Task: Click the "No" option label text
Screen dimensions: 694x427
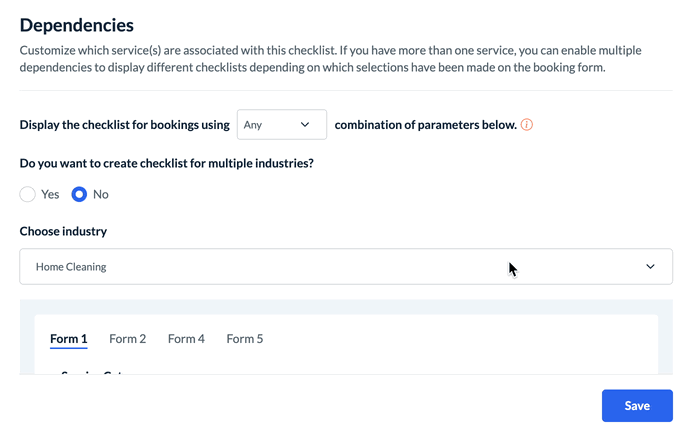Action: pyautogui.click(x=101, y=194)
